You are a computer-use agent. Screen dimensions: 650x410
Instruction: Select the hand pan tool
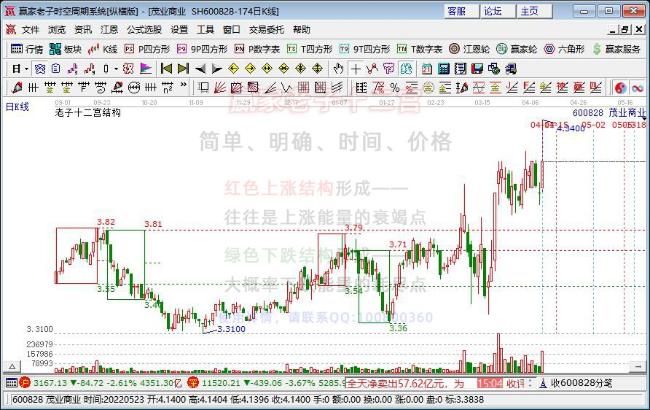[338, 69]
